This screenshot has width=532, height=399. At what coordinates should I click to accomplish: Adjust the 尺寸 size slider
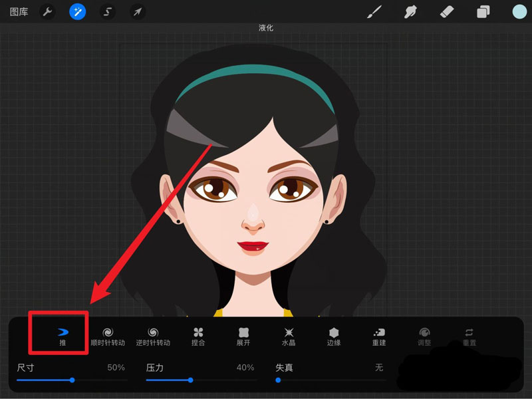(73, 380)
